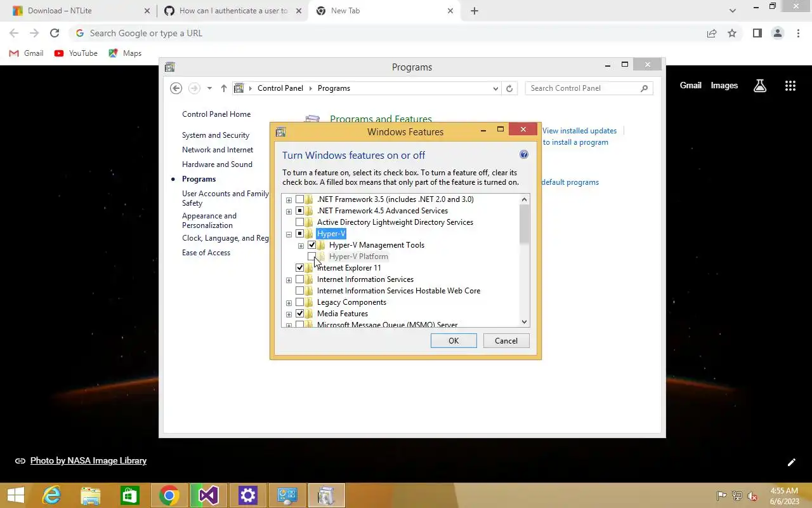Click the Action Center flag icon
Image resolution: width=812 pixels, height=508 pixels.
[721, 496]
